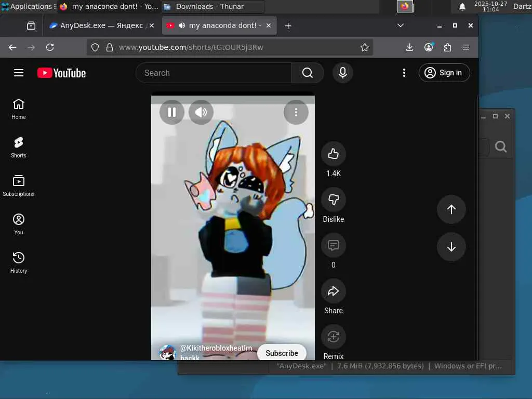The width and height of the screenshot is (532, 399).
Task: Sign in to YouTube
Action: point(444,73)
